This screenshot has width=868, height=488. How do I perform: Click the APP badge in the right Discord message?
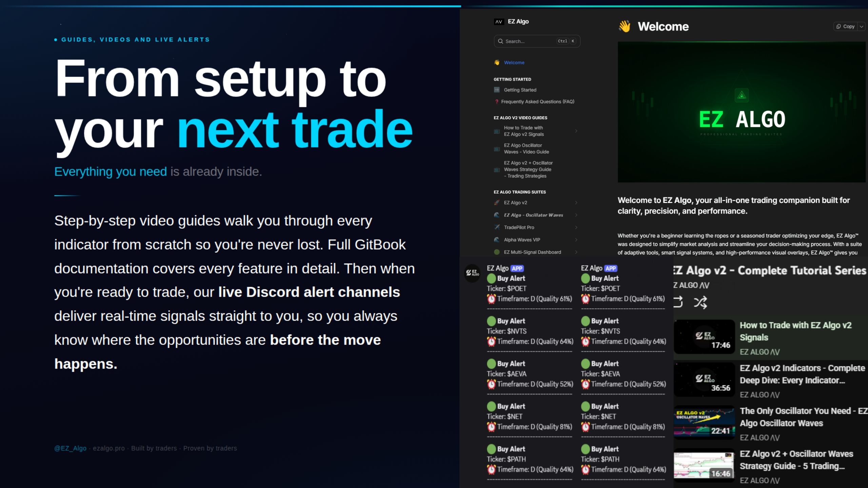click(611, 268)
